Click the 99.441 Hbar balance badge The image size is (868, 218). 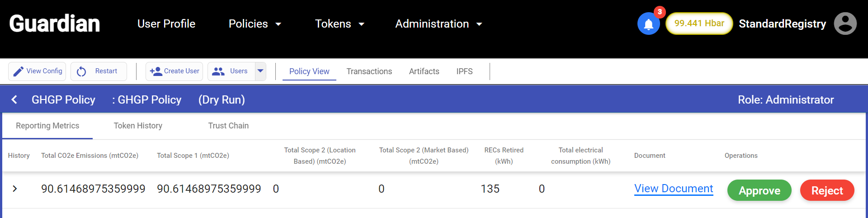click(699, 24)
